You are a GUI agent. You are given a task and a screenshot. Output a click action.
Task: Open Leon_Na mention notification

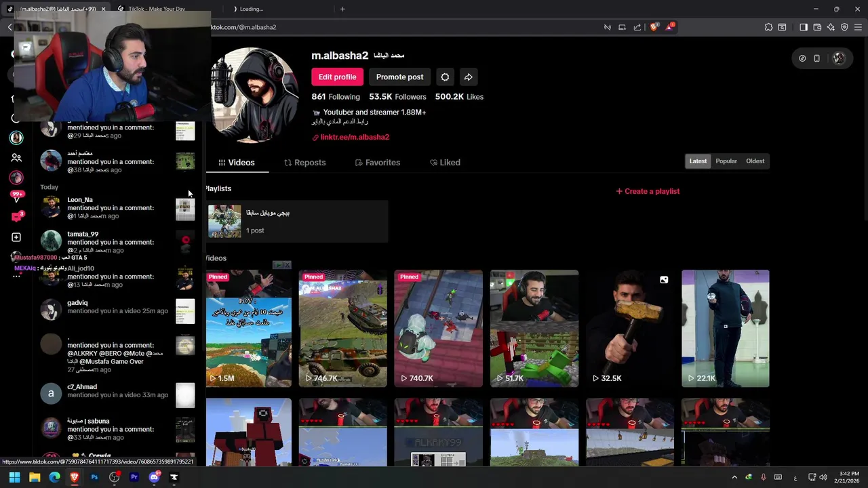click(x=118, y=208)
